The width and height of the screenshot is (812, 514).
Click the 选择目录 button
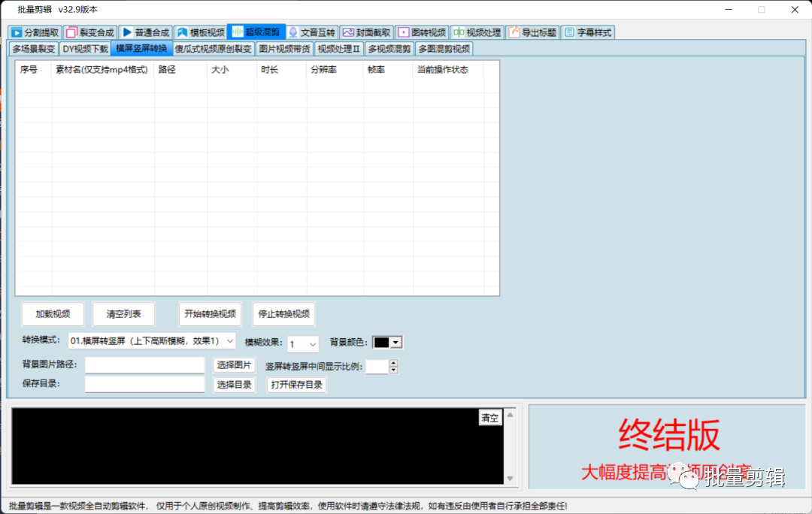click(234, 385)
